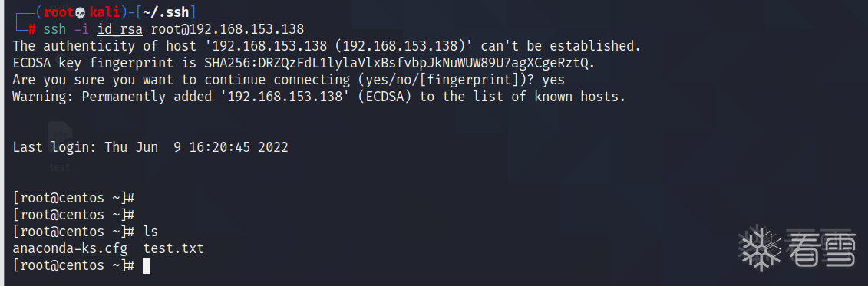Click the 'Warning: Permanently added' line

pos(319,97)
